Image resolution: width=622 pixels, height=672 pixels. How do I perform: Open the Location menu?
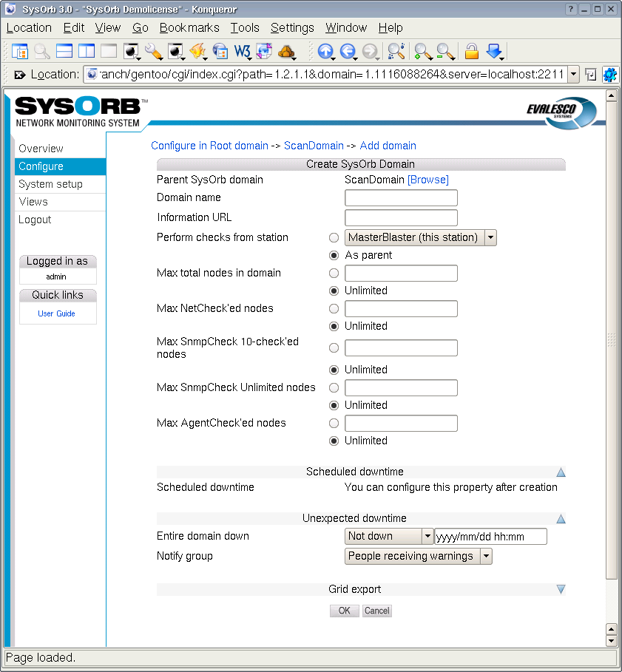pos(29,28)
